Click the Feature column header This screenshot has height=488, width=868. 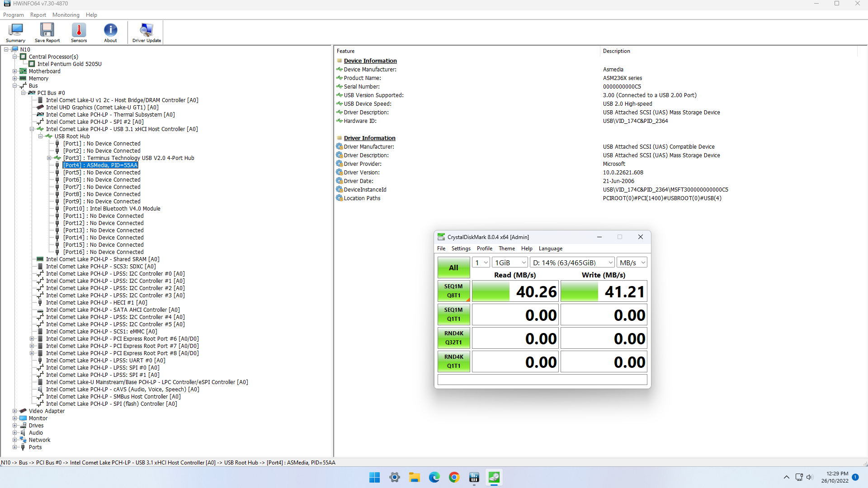coord(345,51)
